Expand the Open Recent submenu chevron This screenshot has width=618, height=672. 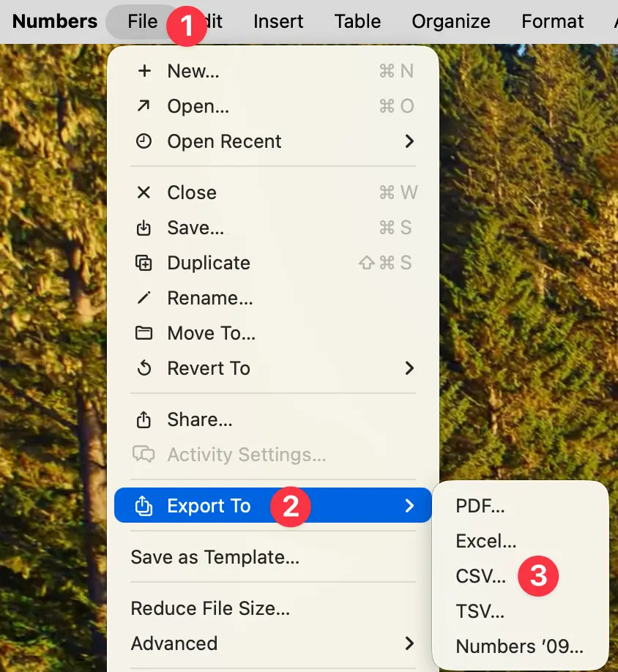(410, 141)
